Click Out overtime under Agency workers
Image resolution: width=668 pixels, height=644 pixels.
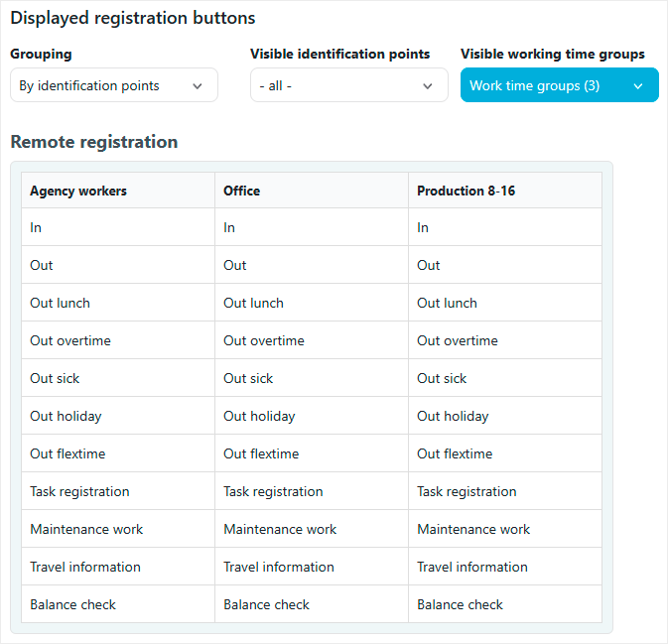70,340
